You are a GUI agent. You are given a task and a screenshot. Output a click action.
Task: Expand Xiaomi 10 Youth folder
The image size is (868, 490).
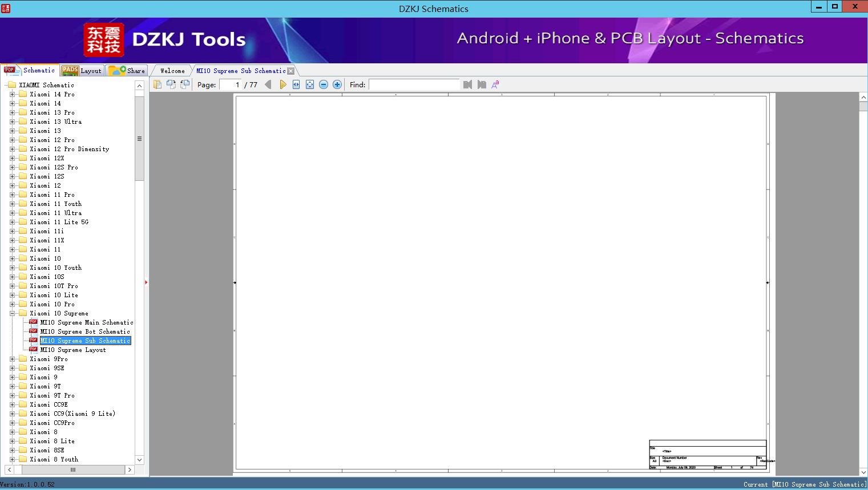[x=12, y=268]
